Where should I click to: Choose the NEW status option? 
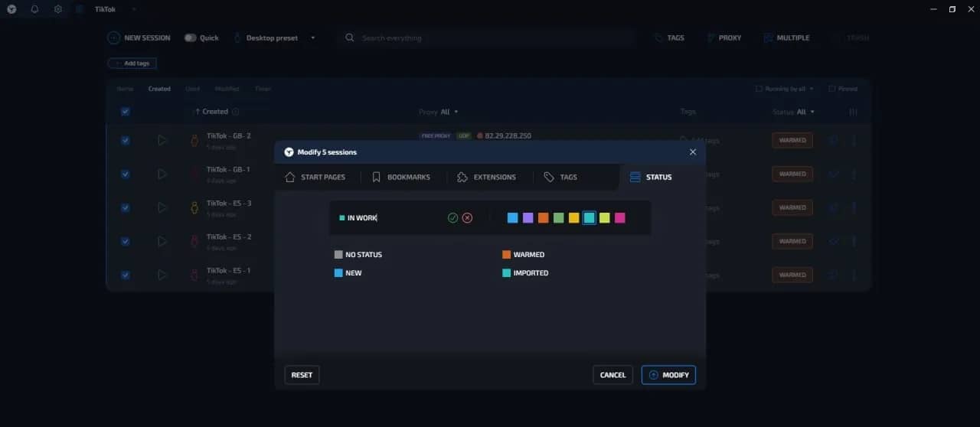(348, 273)
